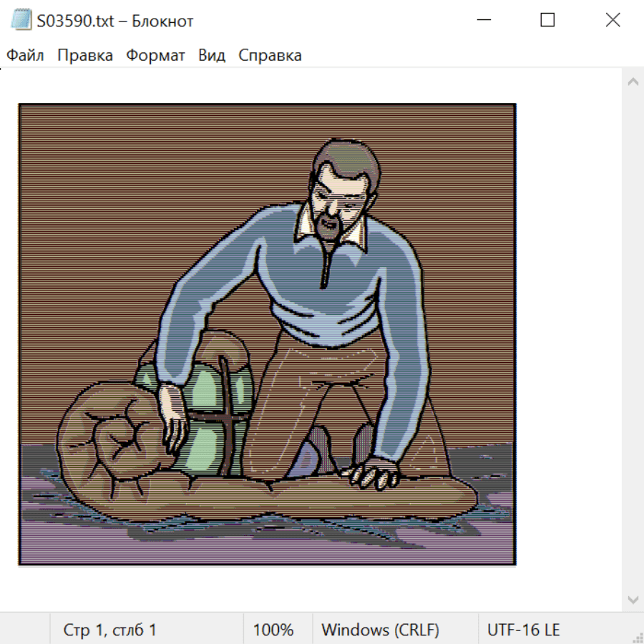Viewport: 644px width, 644px height.
Task: Open the Вид menu
Action: [212, 56]
